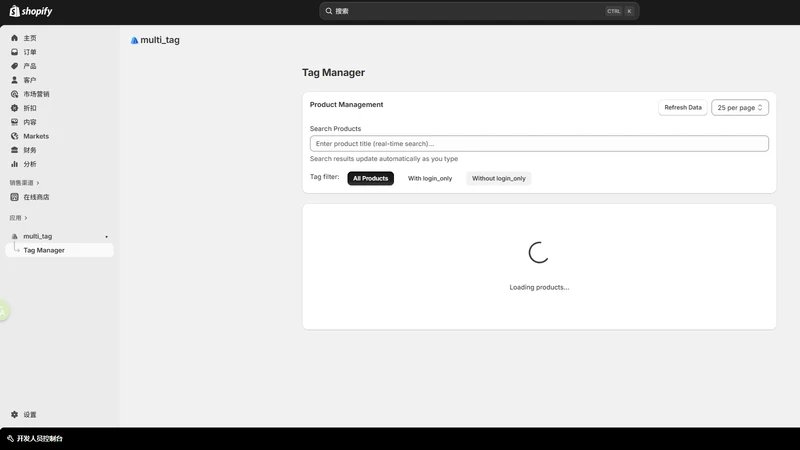Open the 客户 customers icon
Viewport: 800px width, 450px height.
pyautogui.click(x=14, y=80)
